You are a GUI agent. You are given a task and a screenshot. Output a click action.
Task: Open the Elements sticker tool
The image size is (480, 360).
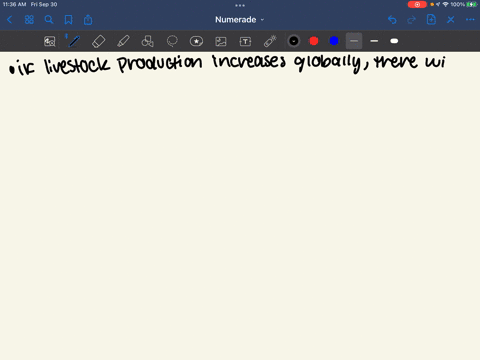pos(196,41)
